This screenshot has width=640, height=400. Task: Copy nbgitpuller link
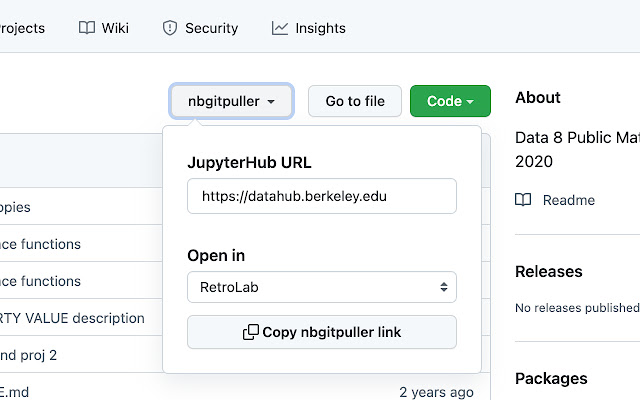tap(322, 332)
